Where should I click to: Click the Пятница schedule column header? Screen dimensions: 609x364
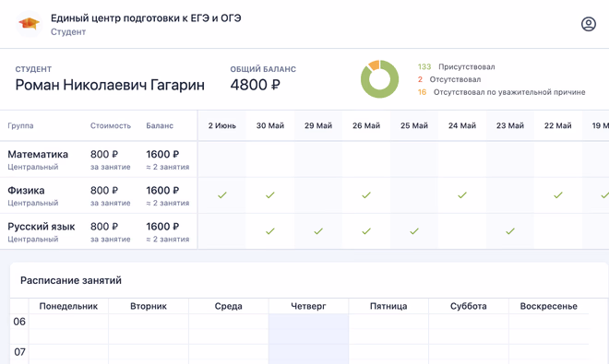(x=388, y=306)
